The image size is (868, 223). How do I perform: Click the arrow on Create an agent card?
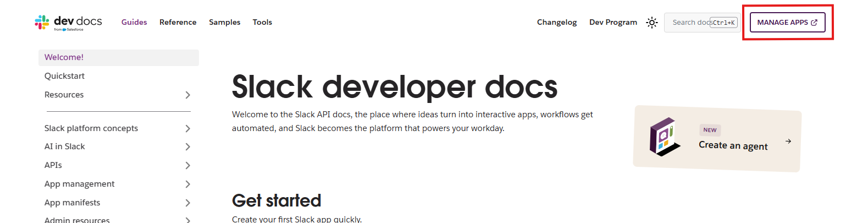(788, 142)
